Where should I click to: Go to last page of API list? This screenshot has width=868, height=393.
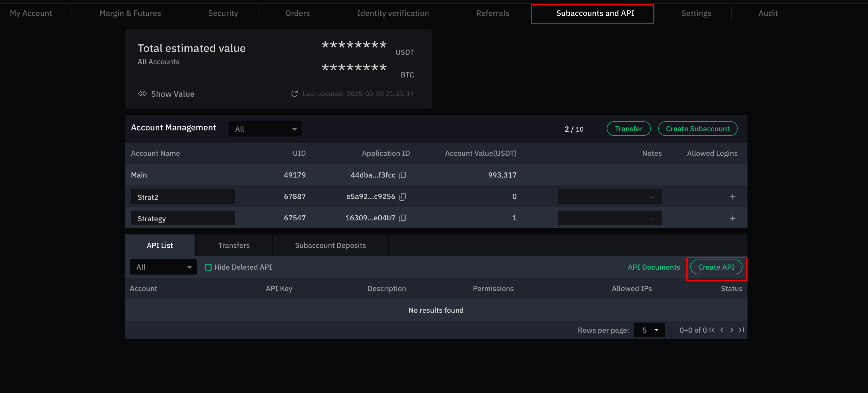click(x=741, y=330)
